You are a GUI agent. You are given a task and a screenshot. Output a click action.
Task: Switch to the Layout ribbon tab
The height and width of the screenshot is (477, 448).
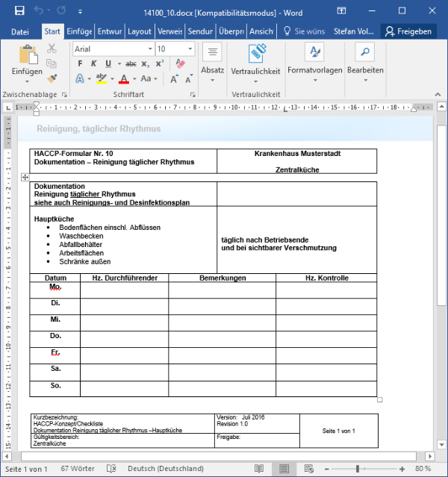[x=139, y=31]
